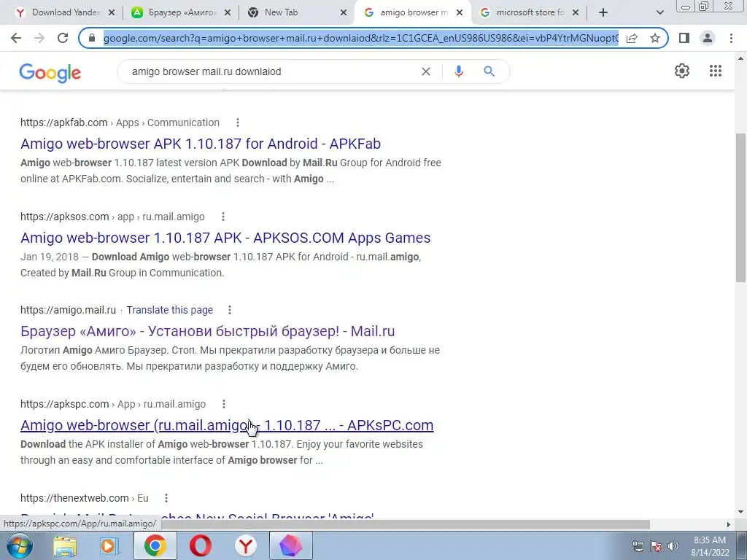Switch to Браузер Амиго tab

[x=182, y=12]
